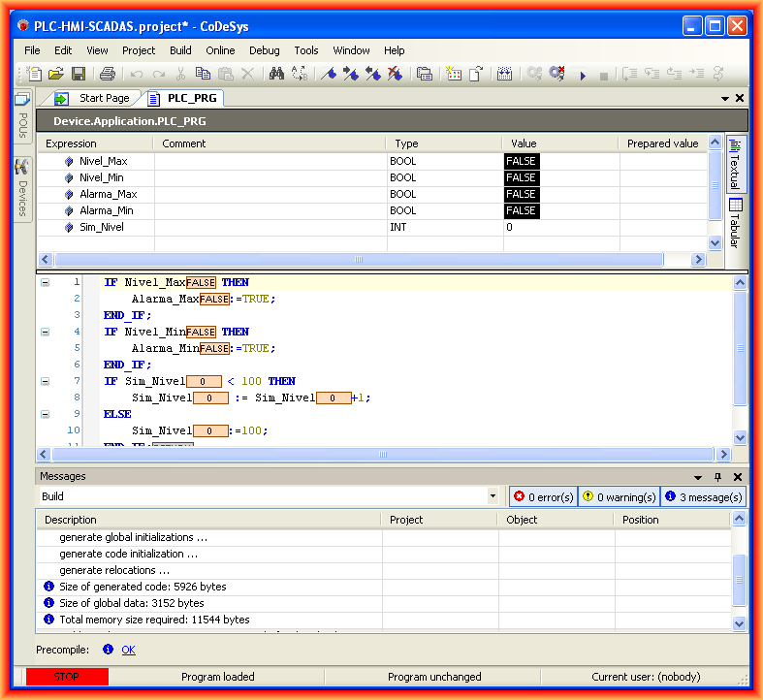The image size is (763, 700).
Task: Switch to Tabular declaration view
Action: (735, 223)
